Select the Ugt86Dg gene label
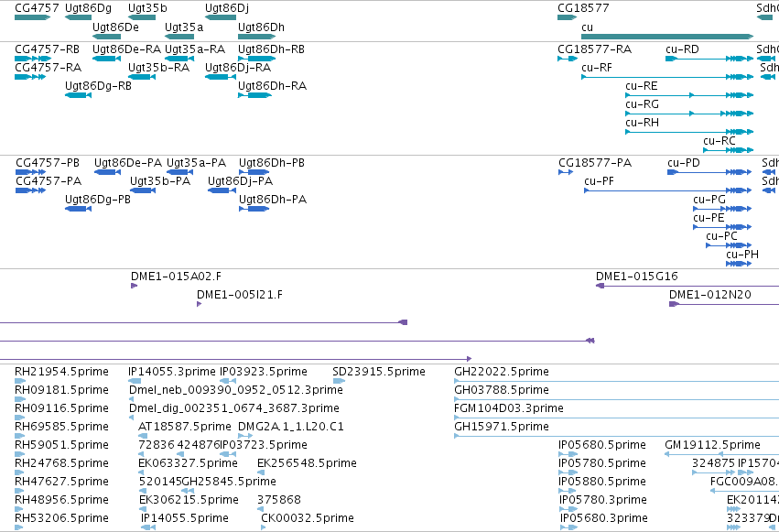 click(x=88, y=8)
